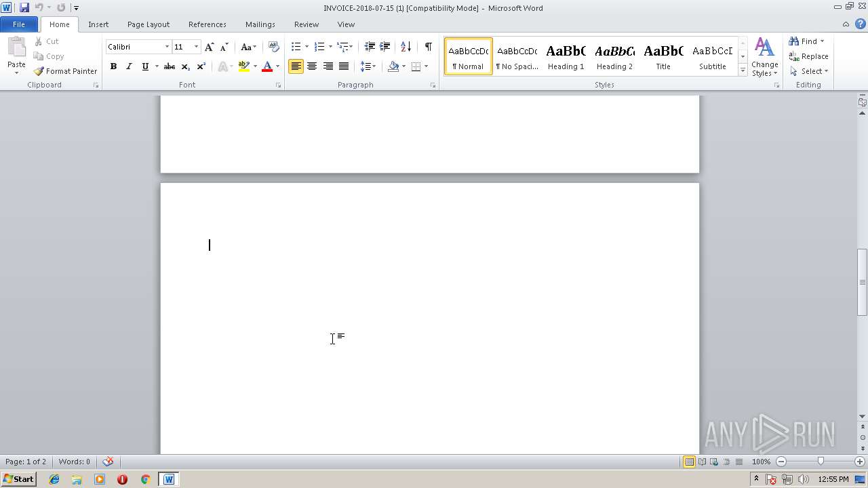
Task: Open the Borders dropdown arrow
Action: point(426,66)
